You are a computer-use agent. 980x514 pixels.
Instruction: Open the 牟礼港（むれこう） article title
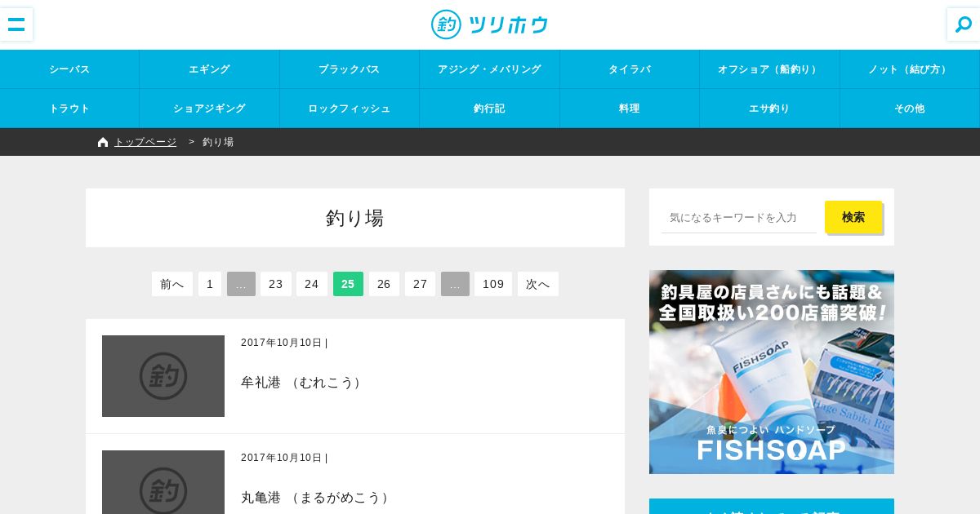[x=302, y=383]
